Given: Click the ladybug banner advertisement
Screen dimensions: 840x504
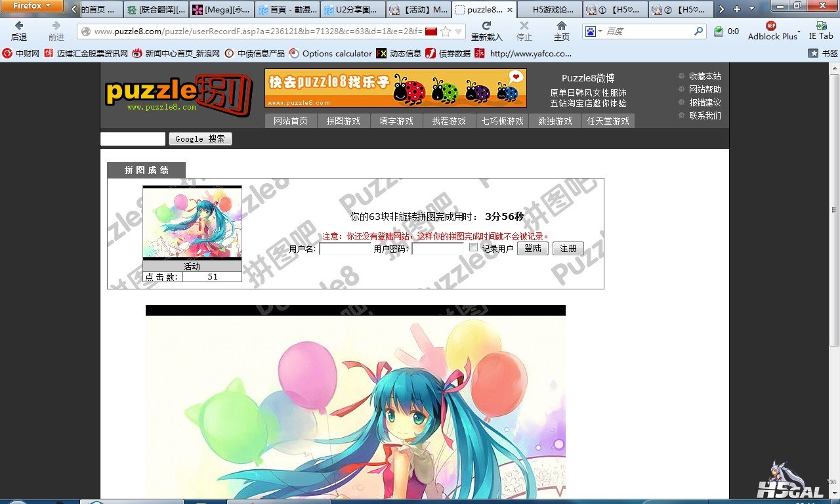Looking at the screenshot, I should (x=396, y=88).
